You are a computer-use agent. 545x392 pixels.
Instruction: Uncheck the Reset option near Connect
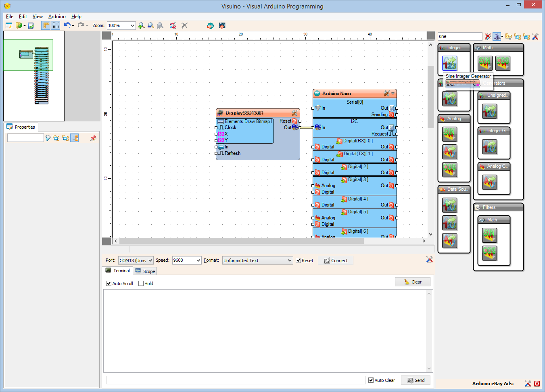[x=297, y=260]
